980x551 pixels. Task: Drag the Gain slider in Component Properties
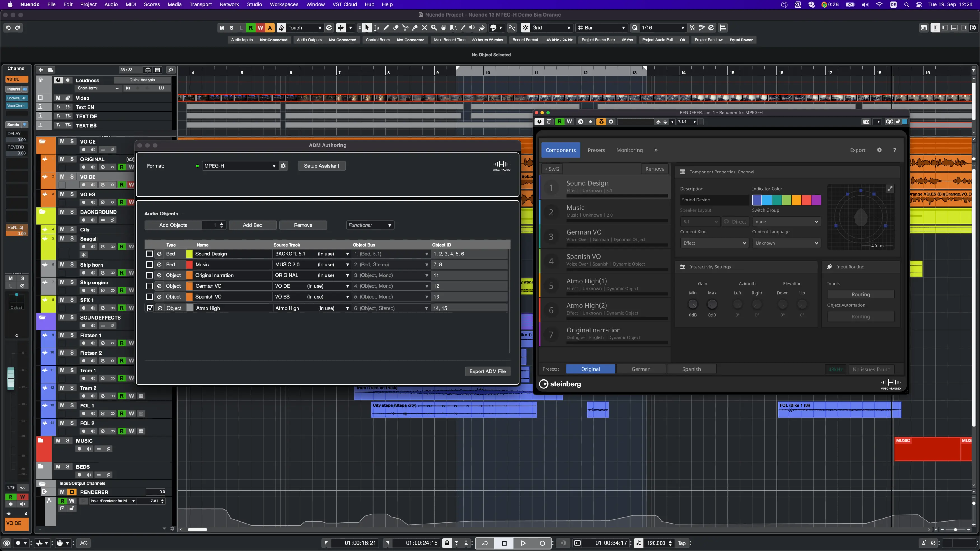coord(693,304)
